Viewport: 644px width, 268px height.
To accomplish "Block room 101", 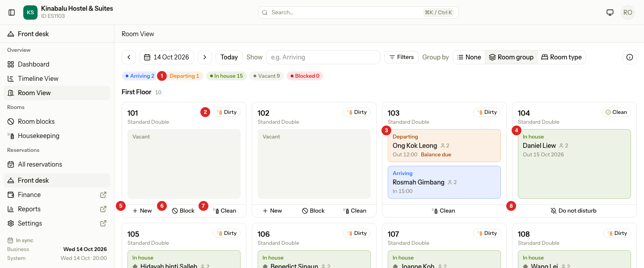I will tap(183, 211).
